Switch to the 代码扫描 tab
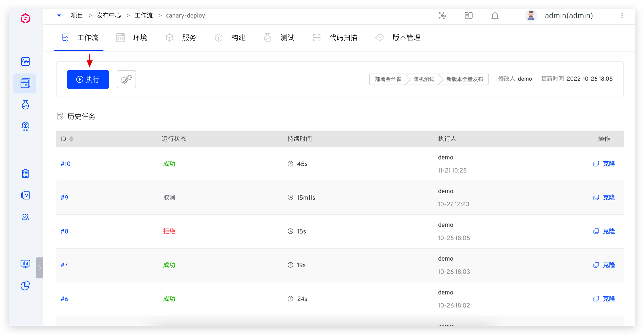This screenshot has width=644, height=334. pos(335,38)
